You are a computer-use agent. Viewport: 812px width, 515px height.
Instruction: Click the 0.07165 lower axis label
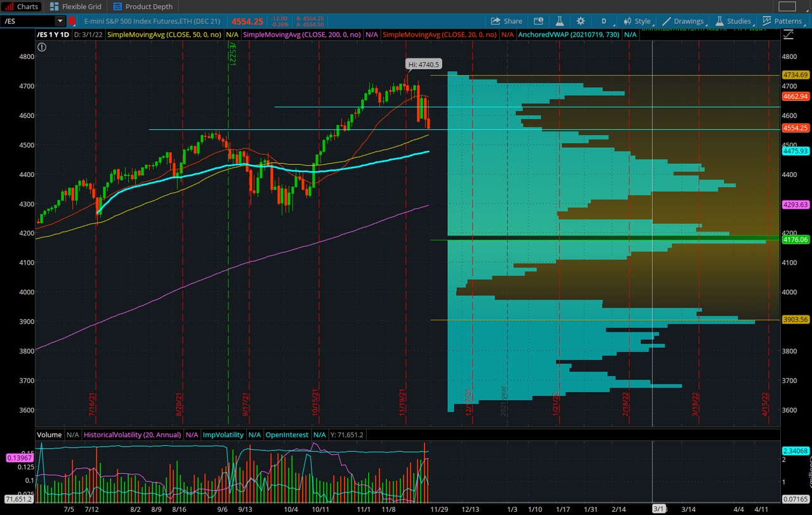click(795, 500)
